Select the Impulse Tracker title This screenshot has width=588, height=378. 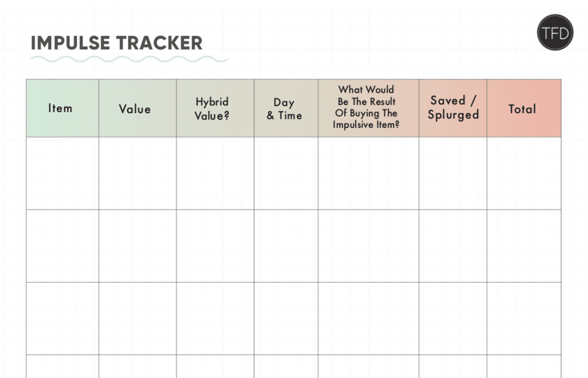[117, 42]
